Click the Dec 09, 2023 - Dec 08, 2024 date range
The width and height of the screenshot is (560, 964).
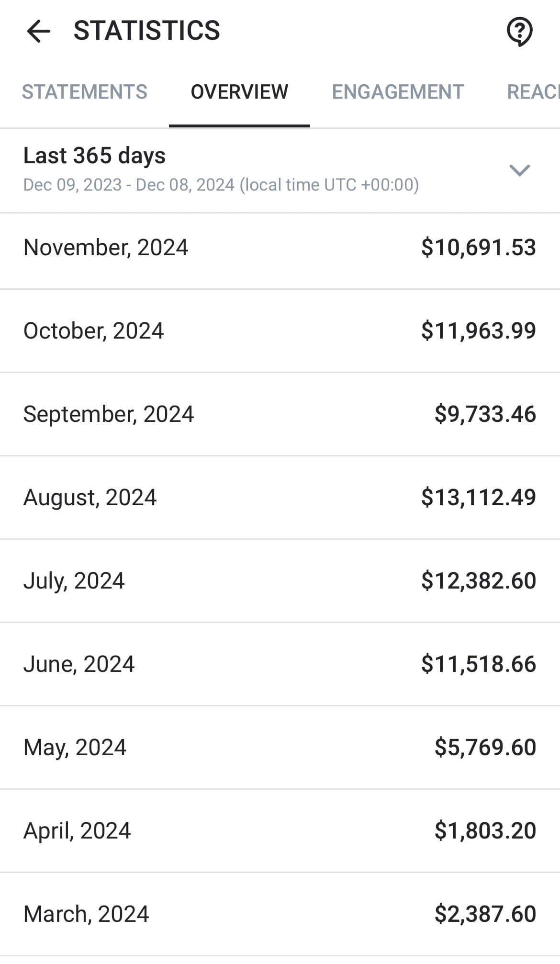click(x=221, y=185)
